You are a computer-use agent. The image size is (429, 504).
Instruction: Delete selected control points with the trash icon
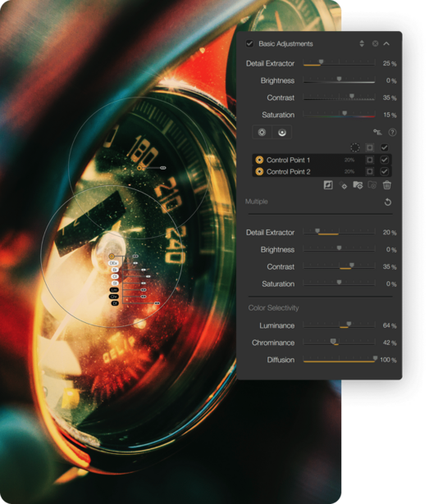[387, 185]
